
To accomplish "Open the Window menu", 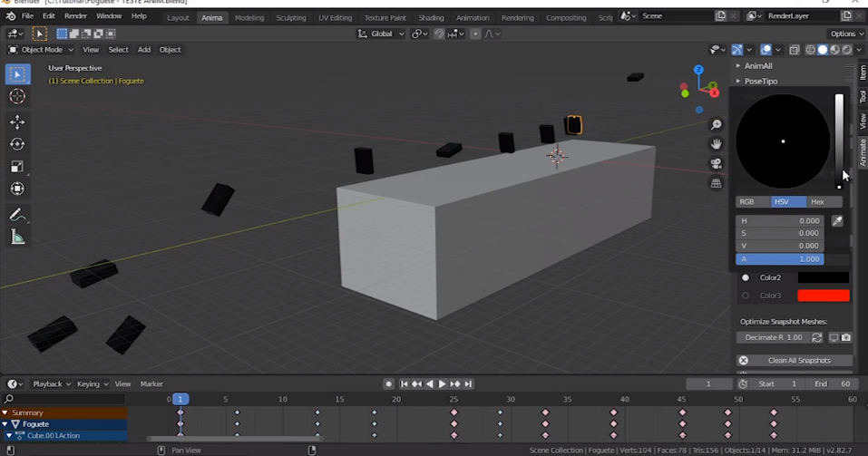I will click(x=109, y=16).
